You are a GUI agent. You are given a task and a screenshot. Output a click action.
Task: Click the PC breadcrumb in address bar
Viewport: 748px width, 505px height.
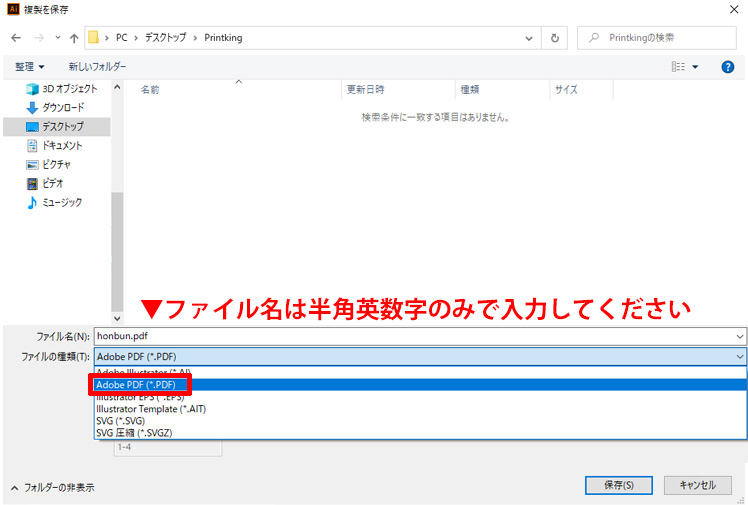(x=122, y=38)
